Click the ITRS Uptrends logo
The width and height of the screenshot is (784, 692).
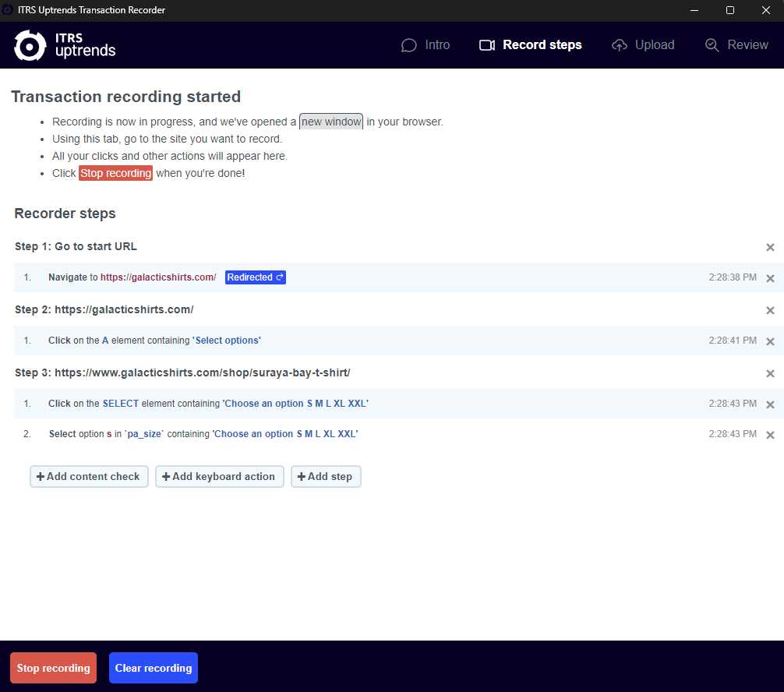[x=65, y=45]
